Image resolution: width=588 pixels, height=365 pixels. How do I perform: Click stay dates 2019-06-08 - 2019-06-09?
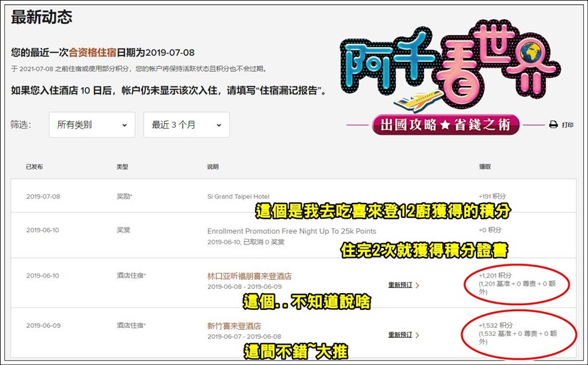click(x=244, y=286)
